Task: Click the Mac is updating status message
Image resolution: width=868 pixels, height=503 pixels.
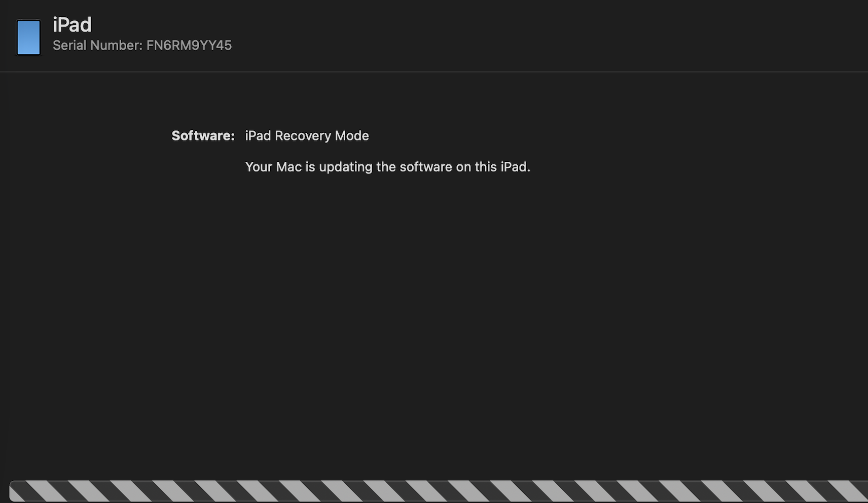Action: point(387,167)
